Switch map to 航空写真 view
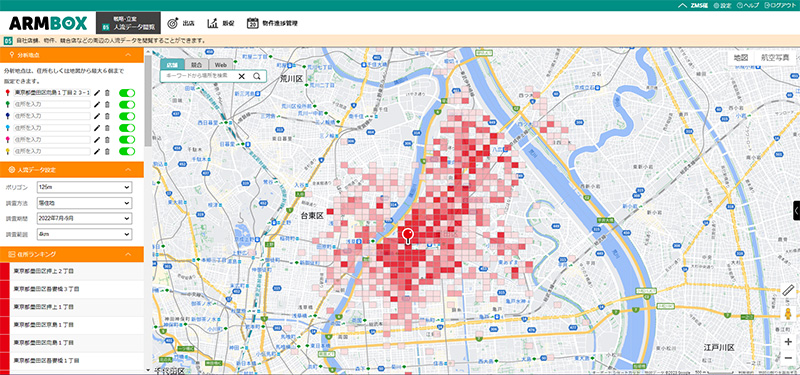Screen dimensions: 800x375 [774, 58]
